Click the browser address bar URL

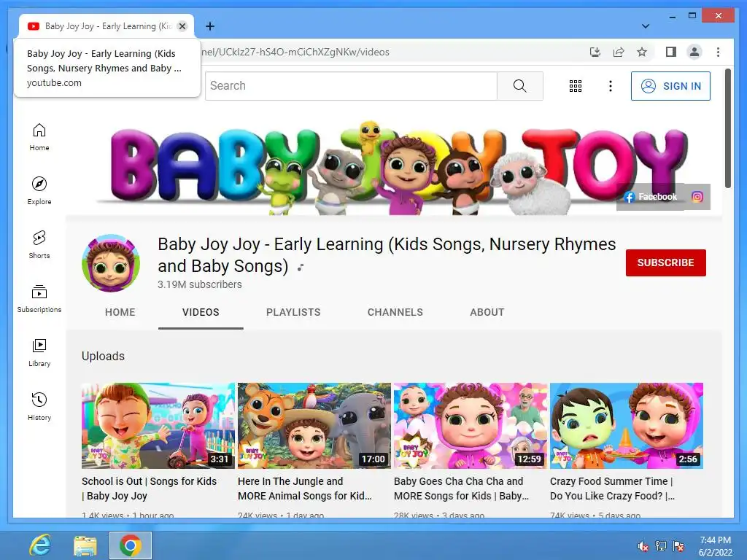pyautogui.click(x=295, y=52)
